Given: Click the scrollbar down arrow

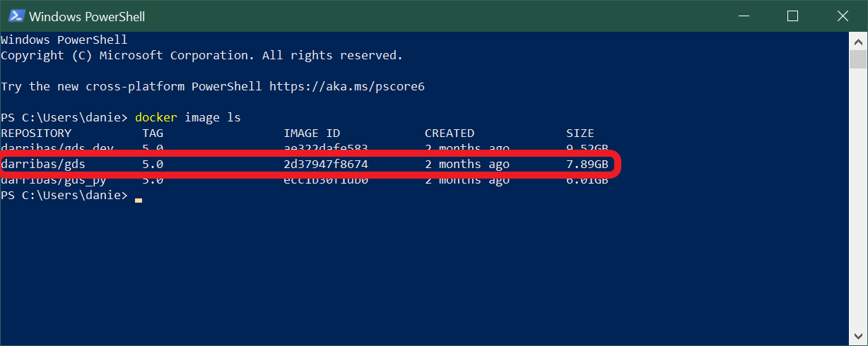Looking at the screenshot, I should (x=859, y=336).
